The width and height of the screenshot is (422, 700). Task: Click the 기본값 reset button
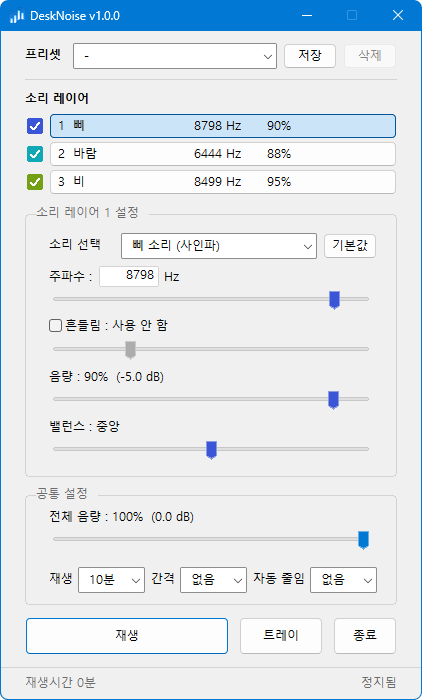tap(350, 246)
